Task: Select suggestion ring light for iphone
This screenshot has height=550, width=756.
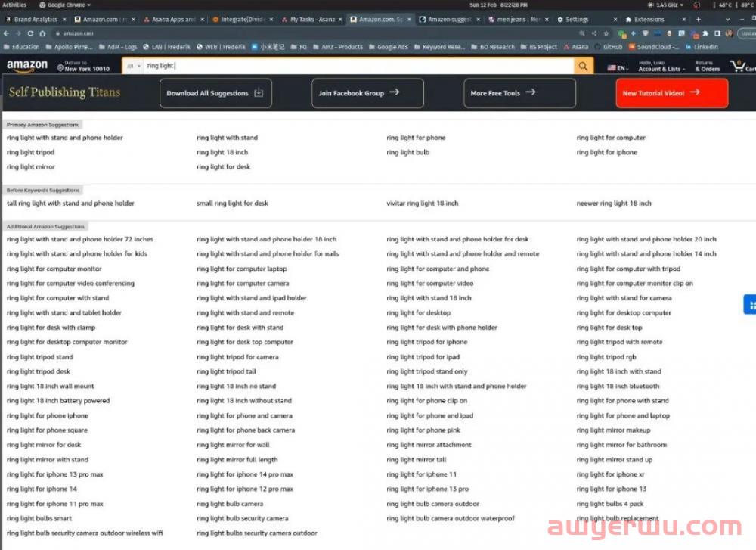Action: tap(606, 153)
